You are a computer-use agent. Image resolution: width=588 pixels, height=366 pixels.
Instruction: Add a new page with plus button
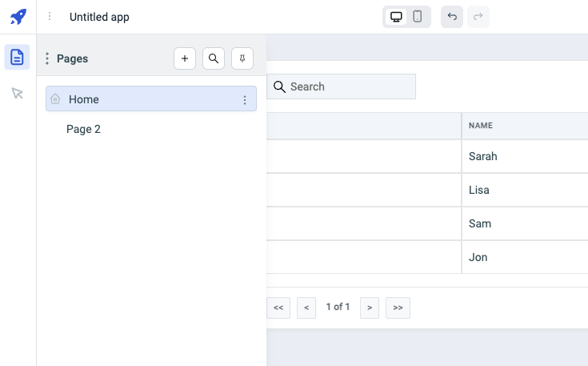(x=185, y=58)
